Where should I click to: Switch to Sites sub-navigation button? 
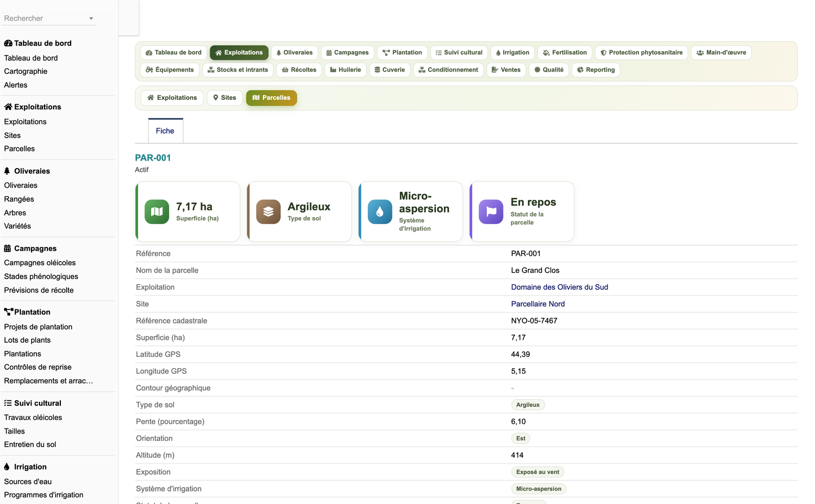[224, 98]
